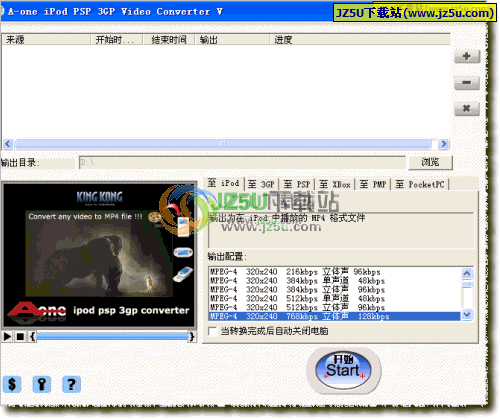This screenshot has width=500, height=419.
Task: Click the 开始 Start button
Action: (343, 370)
